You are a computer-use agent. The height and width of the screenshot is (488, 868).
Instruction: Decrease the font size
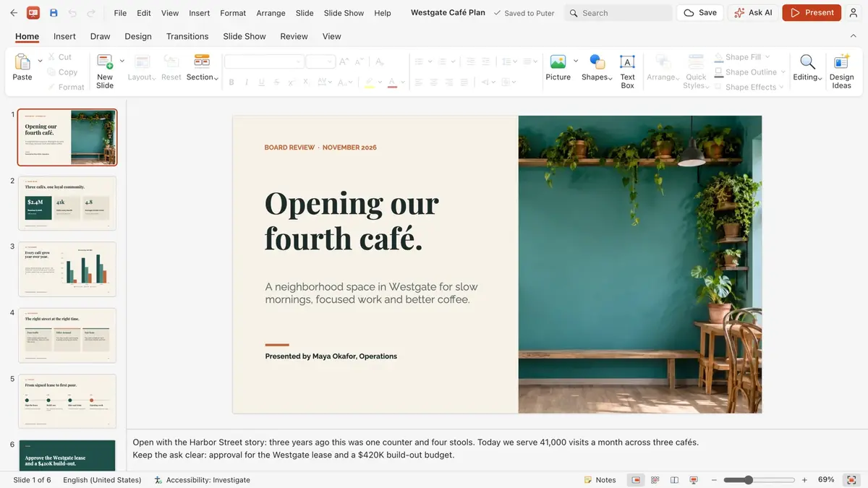(x=359, y=61)
